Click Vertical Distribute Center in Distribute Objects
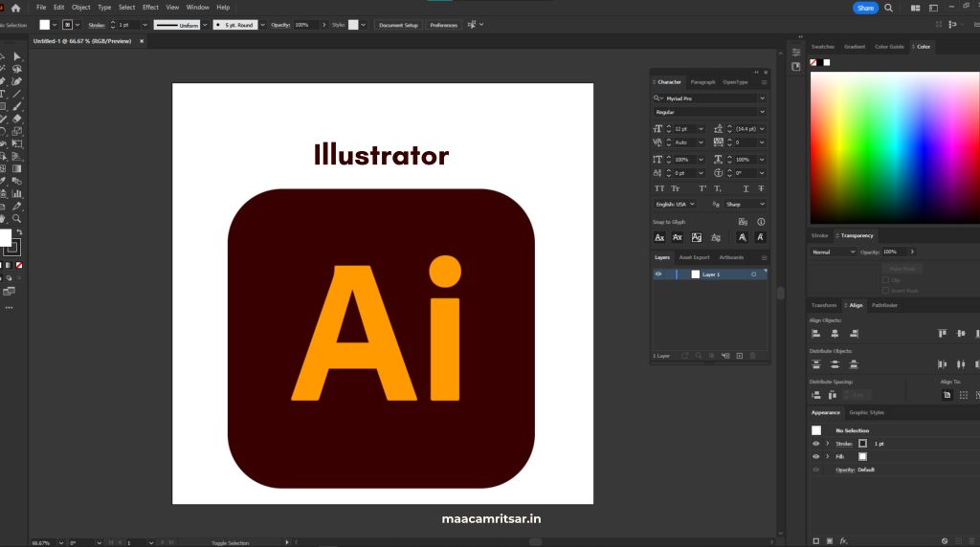 [835, 364]
